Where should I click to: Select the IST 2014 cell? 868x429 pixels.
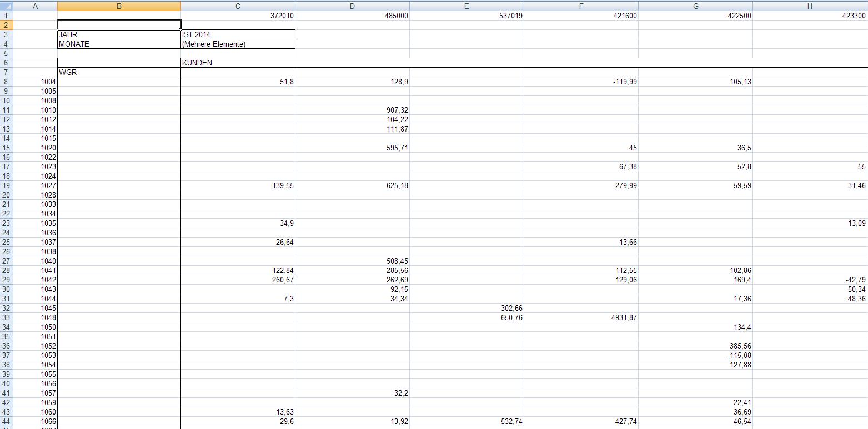click(238, 34)
